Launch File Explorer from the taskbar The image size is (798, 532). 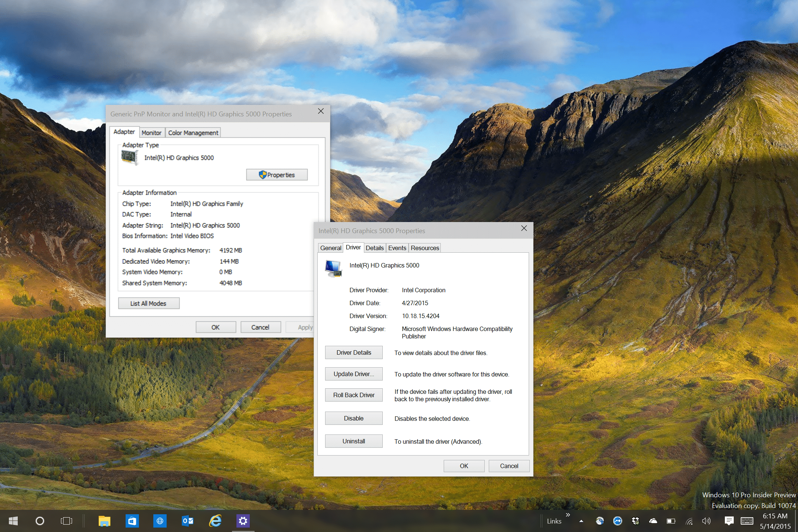tap(105, 521)
